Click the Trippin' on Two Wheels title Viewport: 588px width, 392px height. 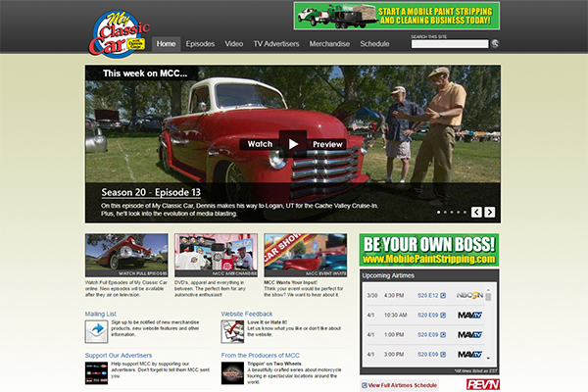point(274,364)
